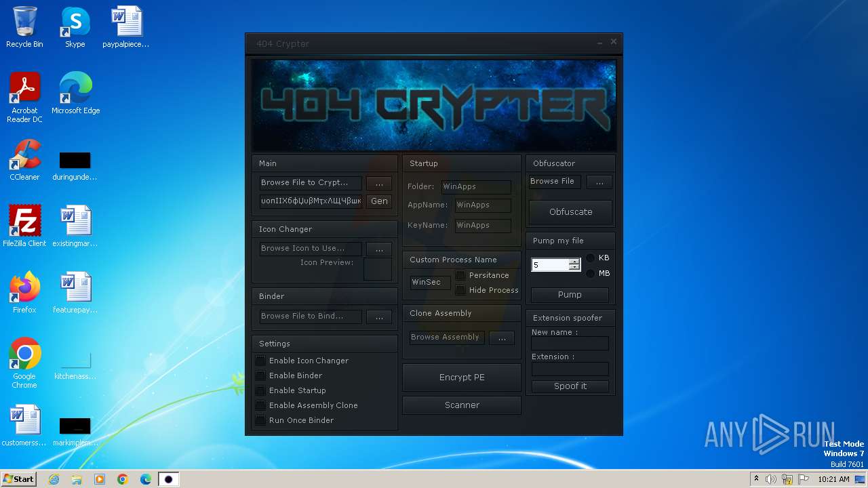The height and width of the screenshot is (488, 868).
Task: Open Acrobat Reader DC shortcut
Action: (24, 98)
